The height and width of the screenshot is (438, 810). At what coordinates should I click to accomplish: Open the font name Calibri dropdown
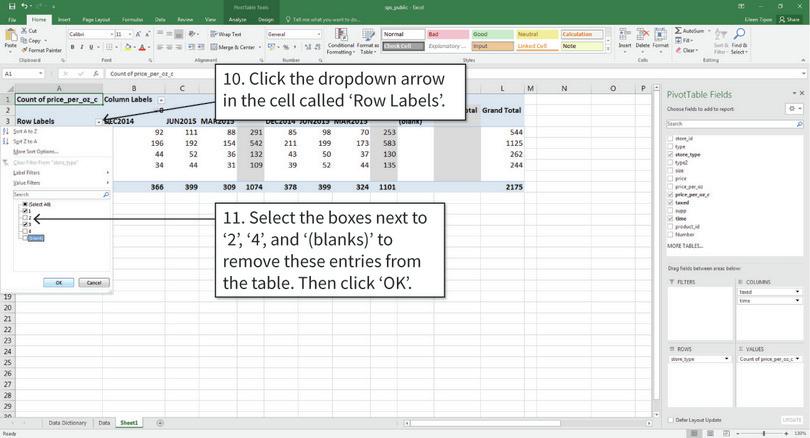coord(112,34)
